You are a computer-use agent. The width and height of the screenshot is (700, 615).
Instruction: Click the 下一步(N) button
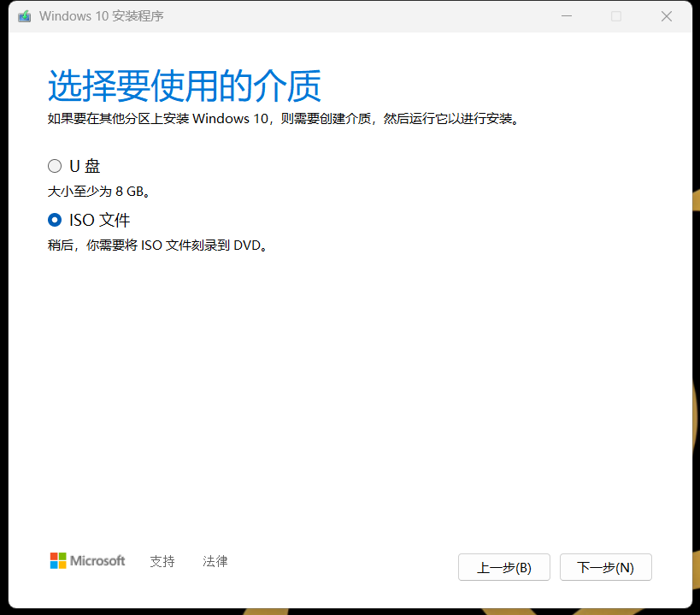coord(605,567)
